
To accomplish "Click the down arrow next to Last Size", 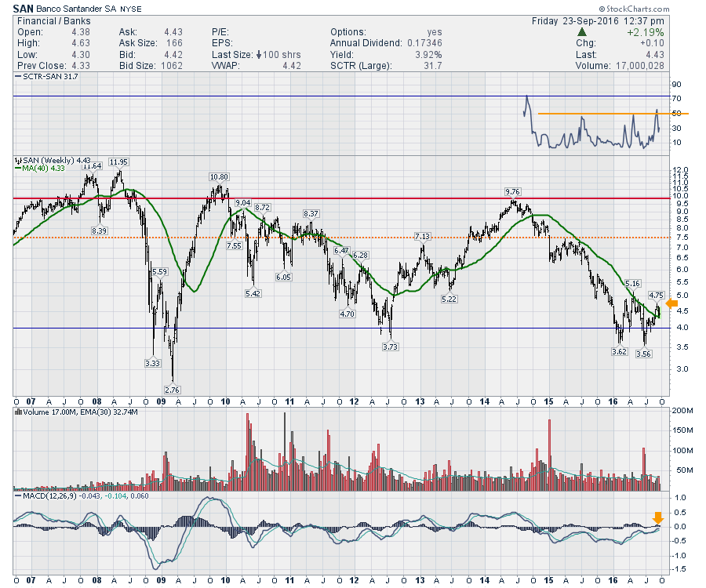I will pos(258,55).
